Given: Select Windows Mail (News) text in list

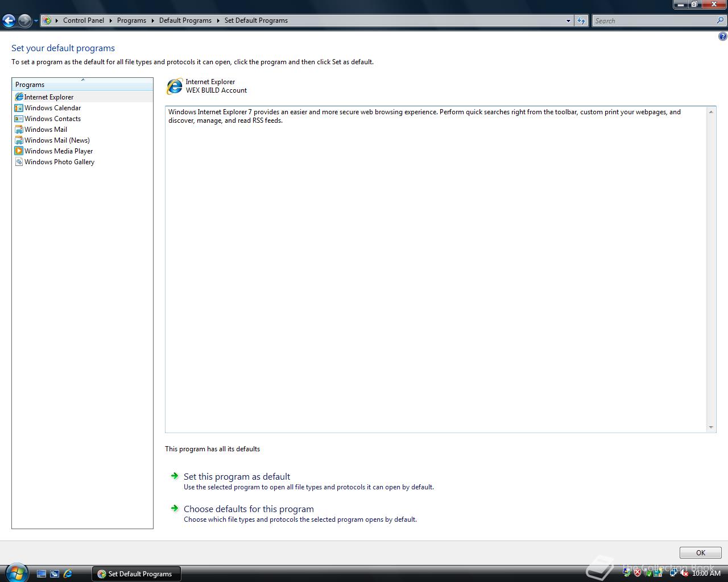Looking at the screenshot, I should 57,140.
